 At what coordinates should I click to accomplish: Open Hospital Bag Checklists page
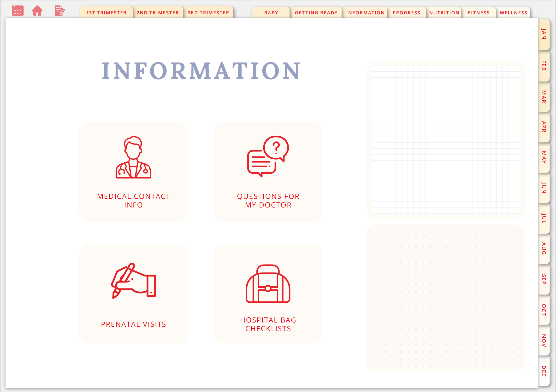point(268,324)
